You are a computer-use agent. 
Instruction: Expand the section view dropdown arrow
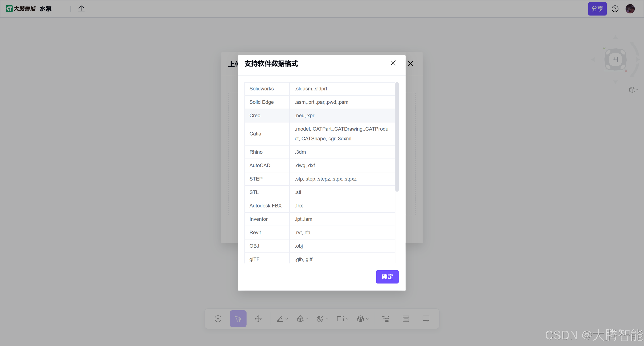tap(347, 319)
